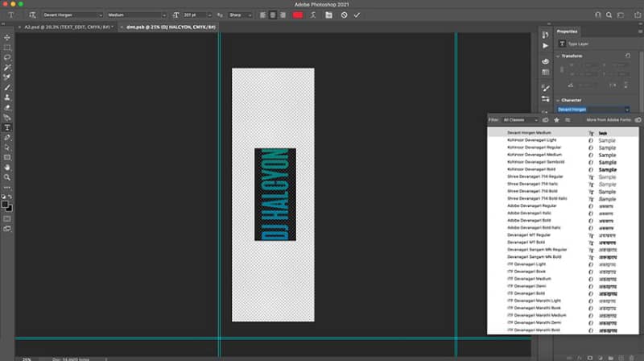Select the Brush tool in the toolbar

[x=7, y=88]
